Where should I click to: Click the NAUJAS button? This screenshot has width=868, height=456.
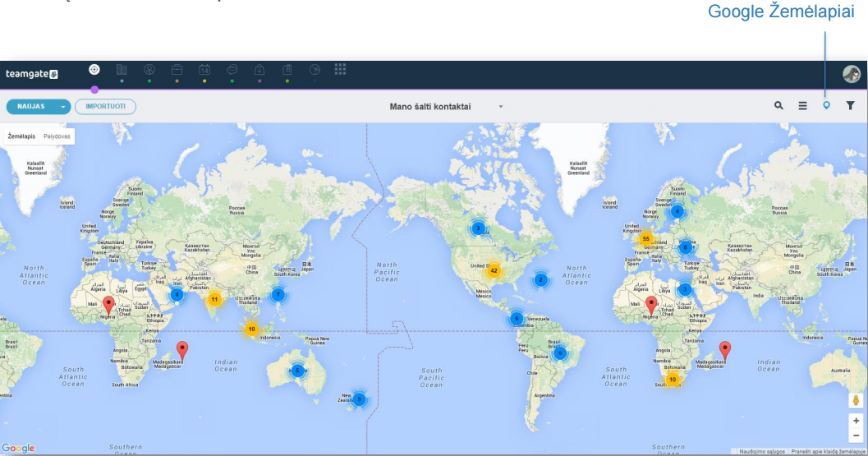(31, 106)
